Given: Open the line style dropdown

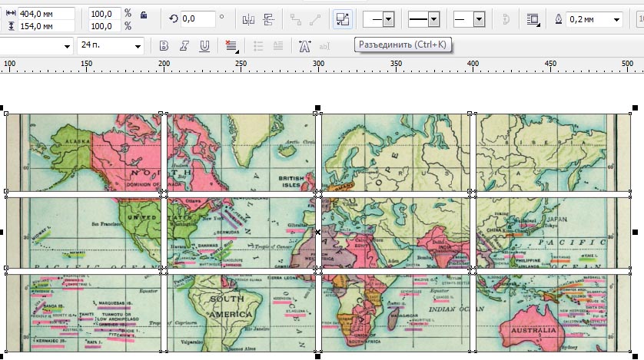Looking at the screenshot, I should [433, 19].
